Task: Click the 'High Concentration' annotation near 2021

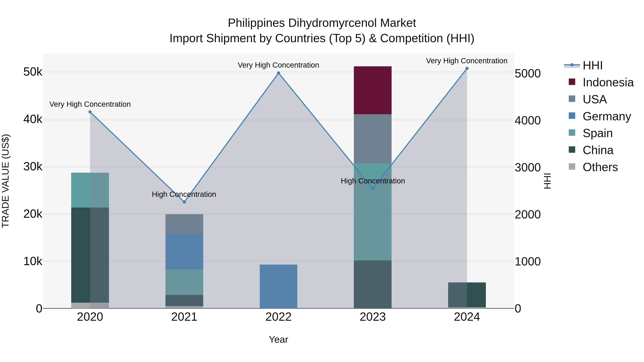Action: (x=184, y=194)
